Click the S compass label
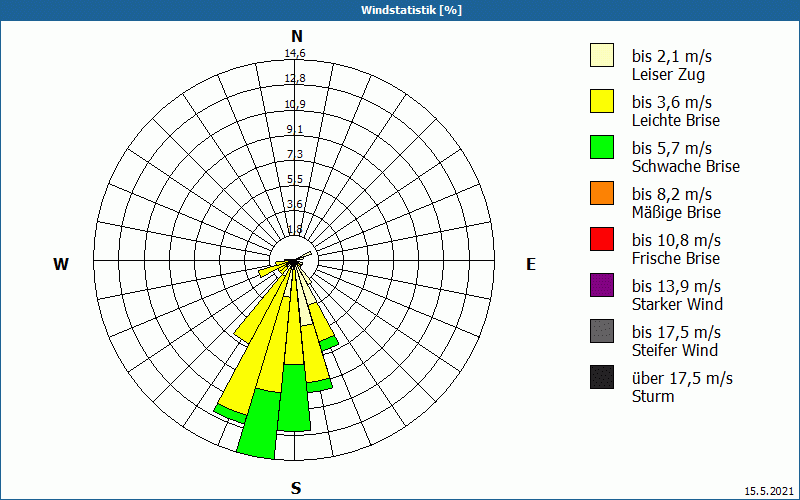Screen dimensions: 800x500 coord(296,488)
